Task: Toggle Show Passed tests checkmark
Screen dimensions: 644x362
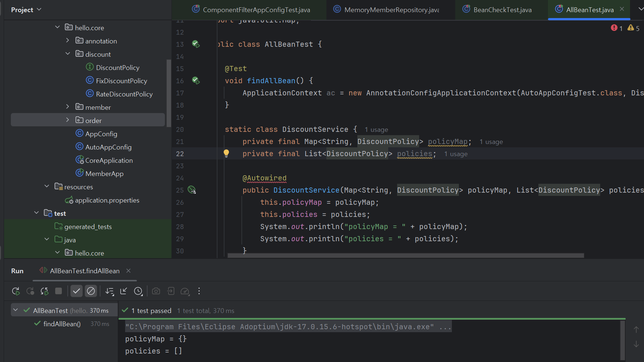Action: (77, 291)
